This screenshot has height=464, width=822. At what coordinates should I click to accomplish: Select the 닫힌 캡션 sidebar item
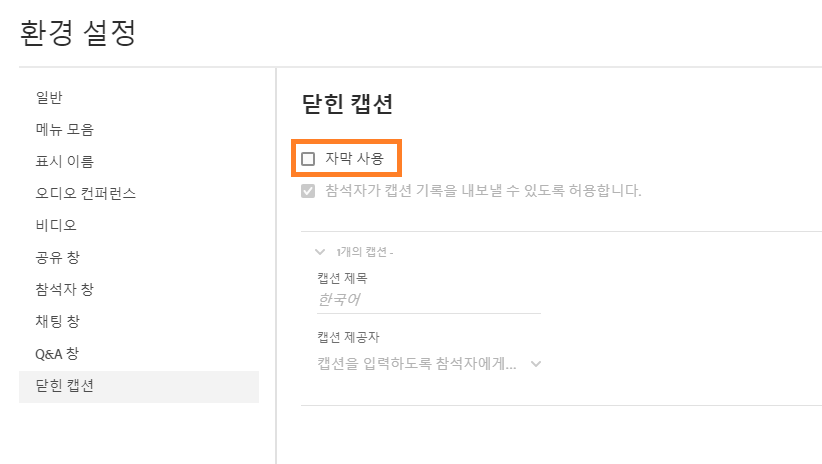pos(65,386)
